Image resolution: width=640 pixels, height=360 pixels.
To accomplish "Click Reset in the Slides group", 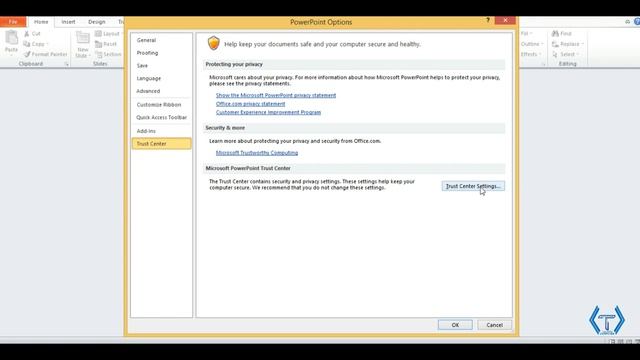I will point(106,44).
